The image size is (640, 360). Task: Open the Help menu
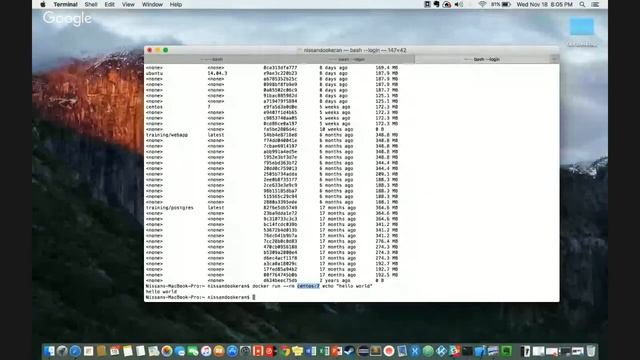[176, 4]
